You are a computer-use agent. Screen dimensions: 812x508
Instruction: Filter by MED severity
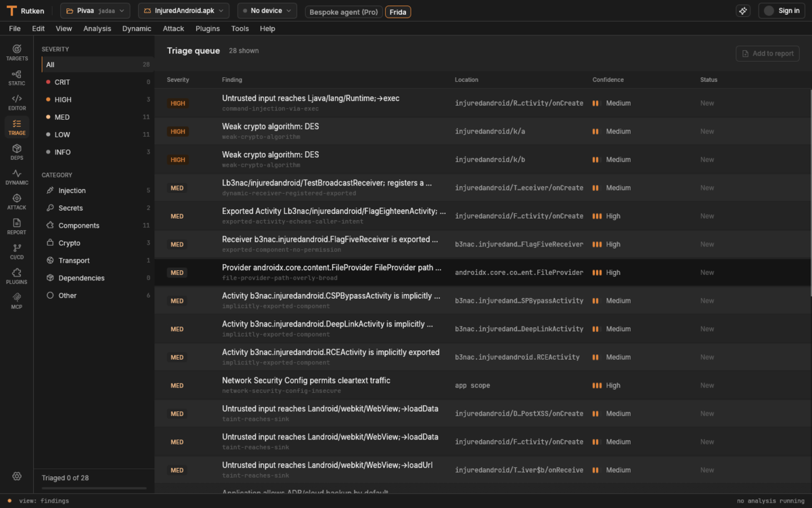97,117
